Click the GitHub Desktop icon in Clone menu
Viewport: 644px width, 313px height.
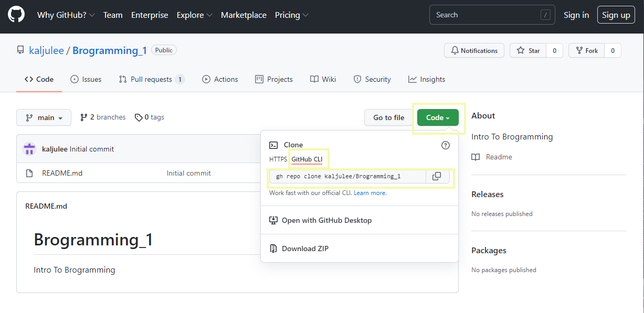(x=273, y=220)
